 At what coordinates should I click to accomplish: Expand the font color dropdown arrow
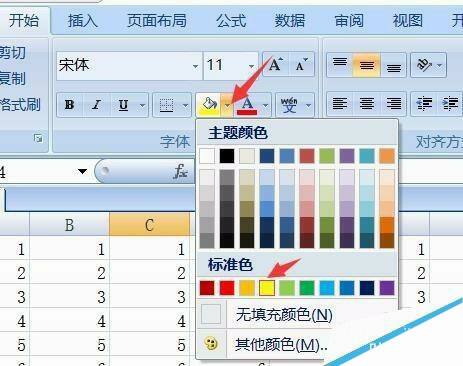[265, 105]
